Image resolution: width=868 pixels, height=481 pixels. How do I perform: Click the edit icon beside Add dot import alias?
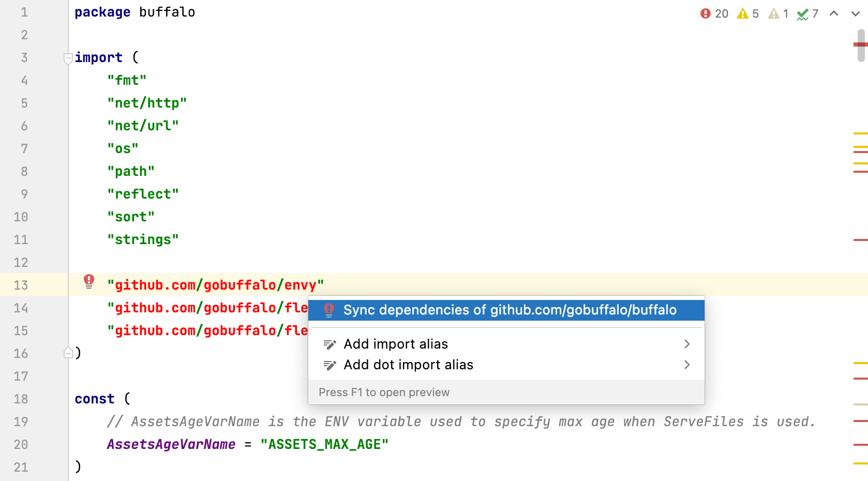pos(330,365)
